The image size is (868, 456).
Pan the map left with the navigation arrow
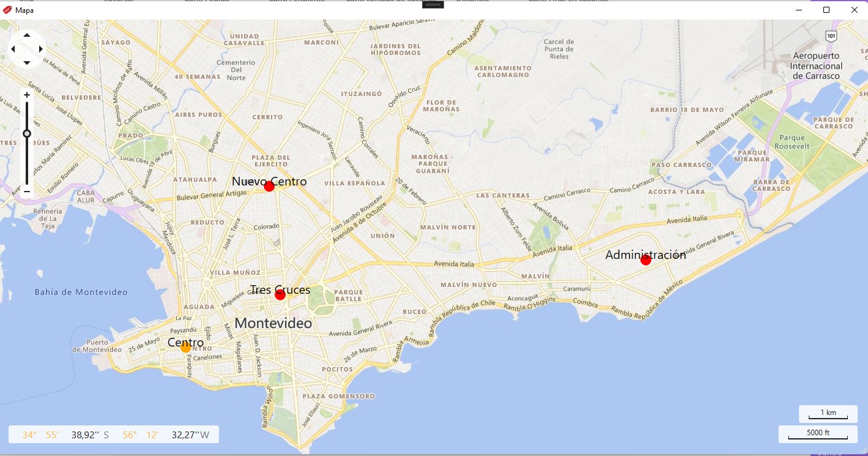13,49
